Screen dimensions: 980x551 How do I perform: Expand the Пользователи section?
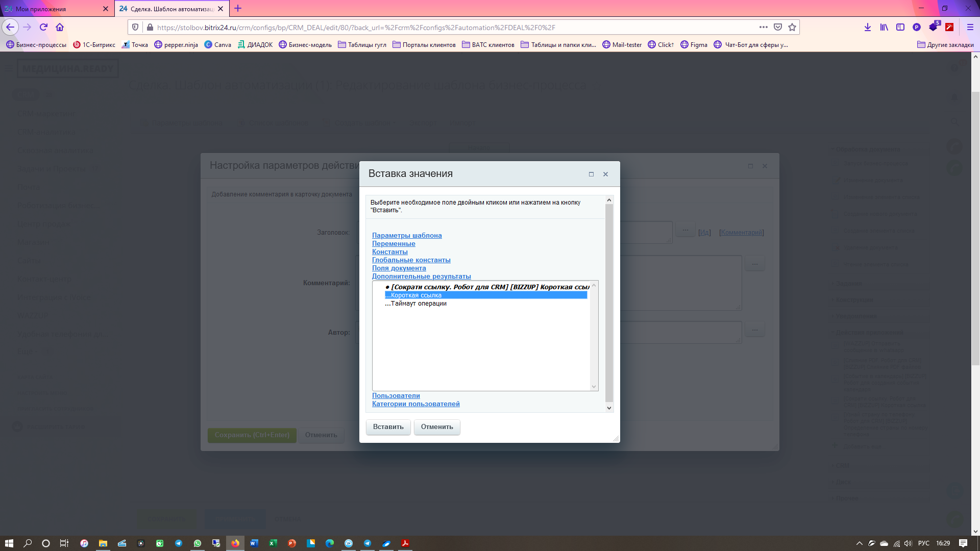tap(396, 395)
